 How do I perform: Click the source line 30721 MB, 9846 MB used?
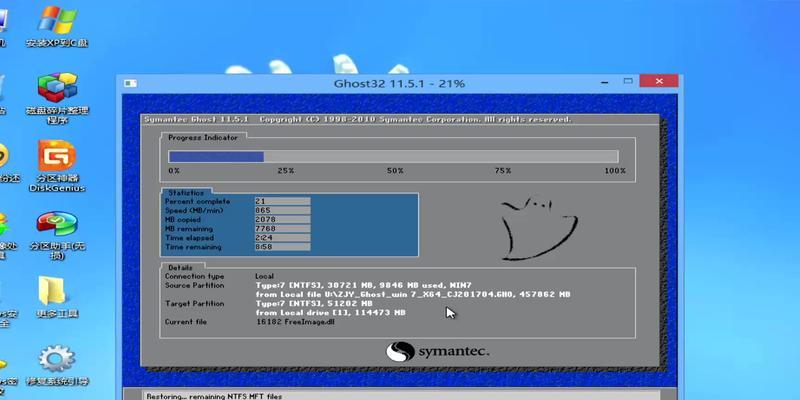point(363,285)
